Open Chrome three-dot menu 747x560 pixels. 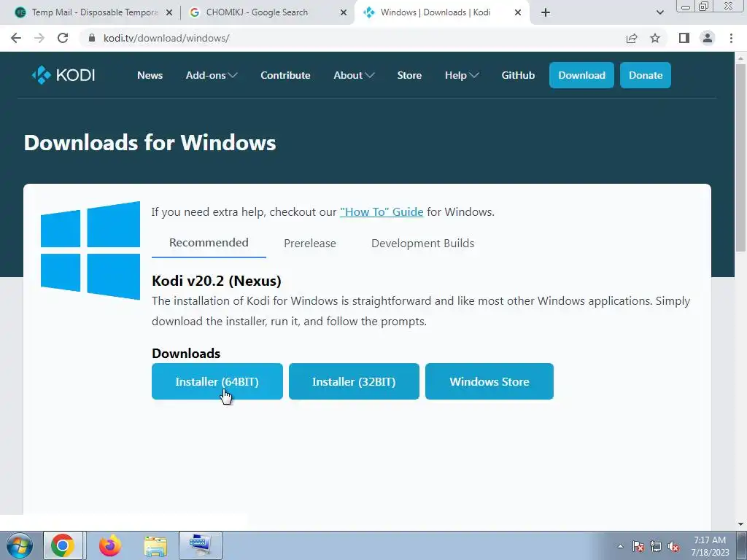[731, 38]
